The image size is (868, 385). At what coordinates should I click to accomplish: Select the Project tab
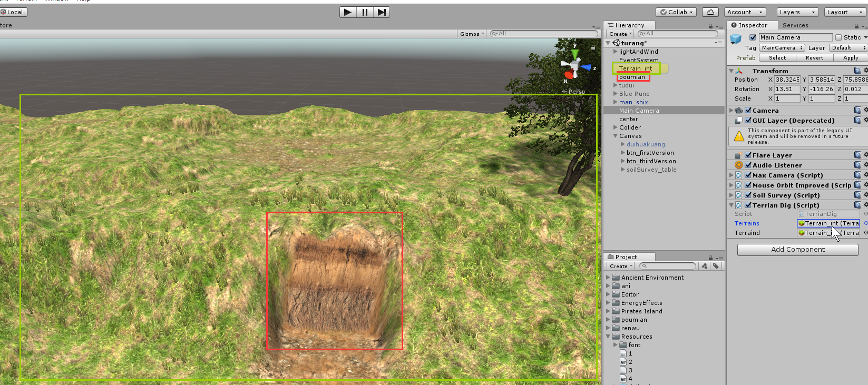629,257
